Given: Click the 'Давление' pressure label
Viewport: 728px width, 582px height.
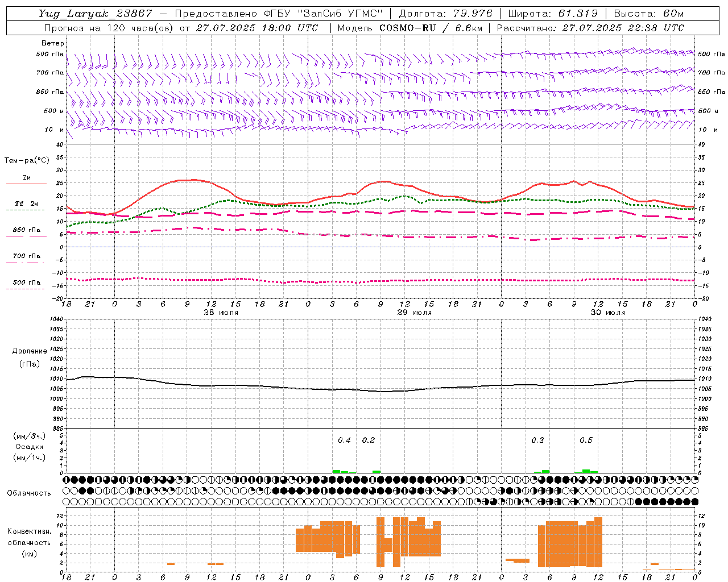Looking at the screenshot, I should click(30, 351).
